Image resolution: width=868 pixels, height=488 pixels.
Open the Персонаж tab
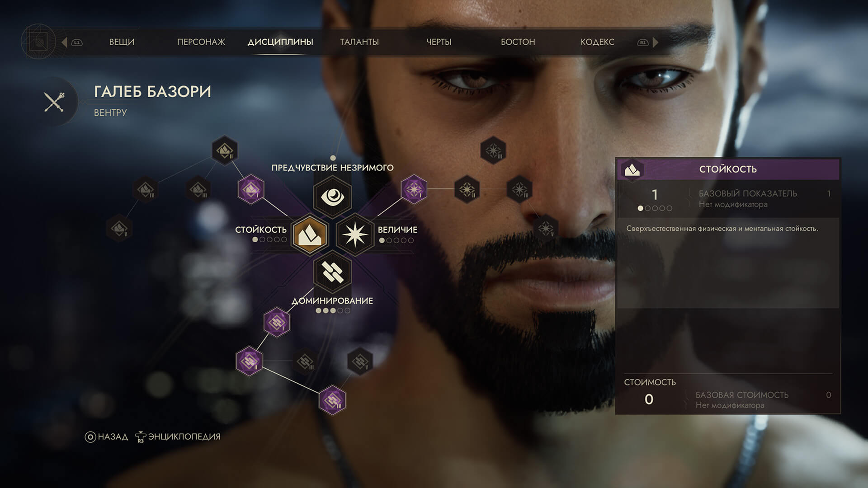[x=201, y=42]
